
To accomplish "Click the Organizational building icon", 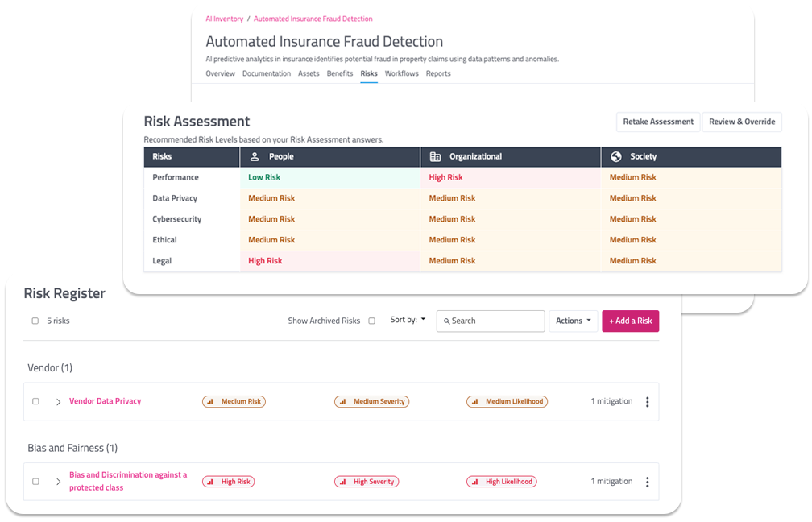I will pos(435,157).
